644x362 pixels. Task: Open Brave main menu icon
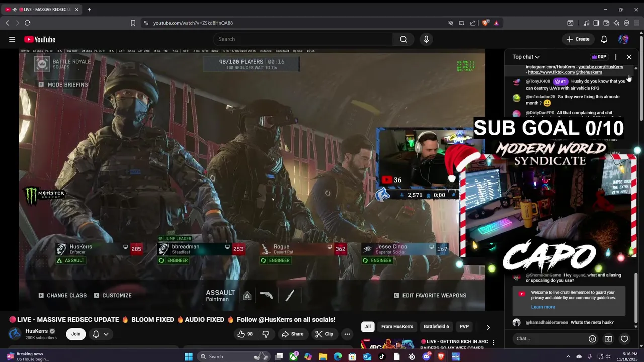click(x=636, y=23)
